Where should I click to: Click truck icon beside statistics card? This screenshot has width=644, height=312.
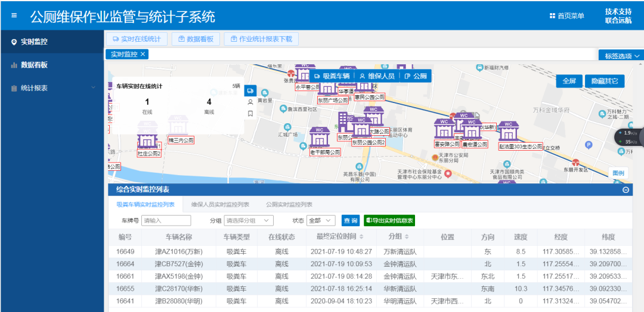click(x=250, y=90)
